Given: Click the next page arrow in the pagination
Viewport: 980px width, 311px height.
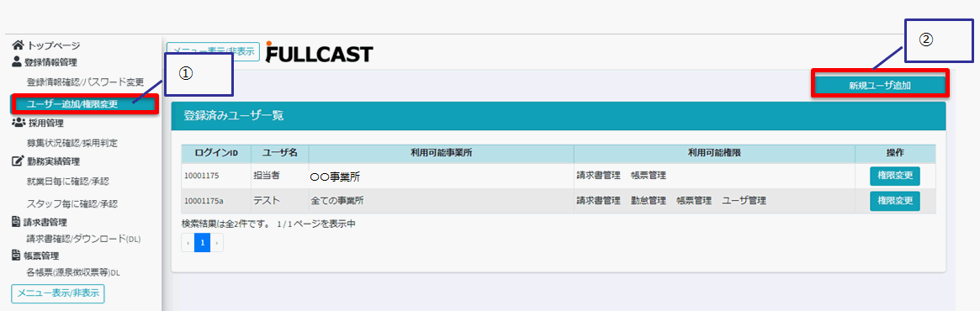Looking at the screenshot, I should coord(216,242).
